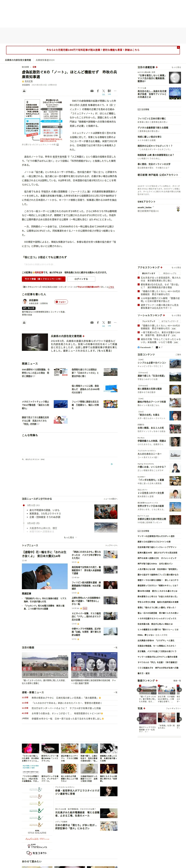Click the Facebook link under social ranking
Image resolution: width=186 pixels, height=868 pixels.
tap(145, 347)
